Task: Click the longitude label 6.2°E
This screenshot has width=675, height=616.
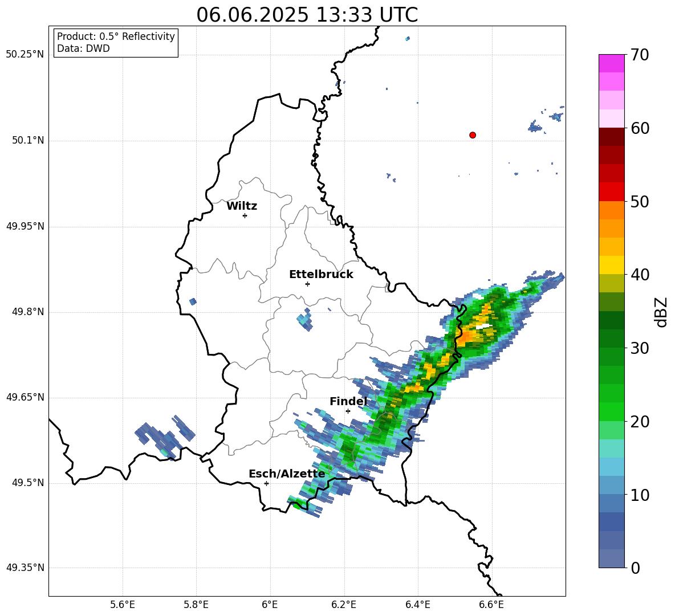Action: (x=344, y=605)
